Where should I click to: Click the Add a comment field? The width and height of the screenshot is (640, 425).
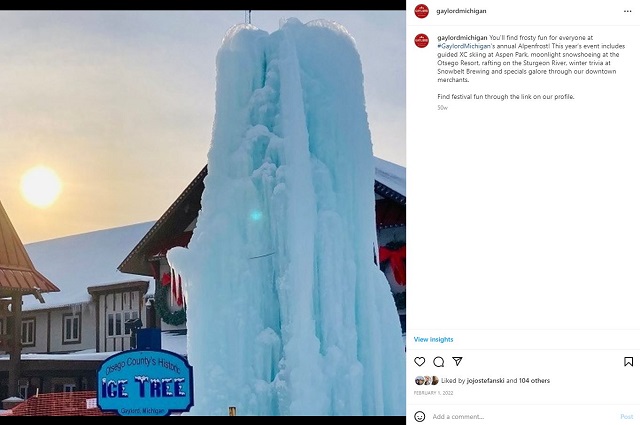524,416
